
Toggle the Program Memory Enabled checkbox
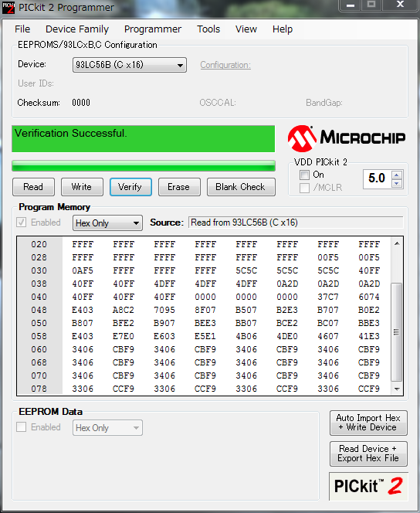pyautogui.click(x=22, y=223)
